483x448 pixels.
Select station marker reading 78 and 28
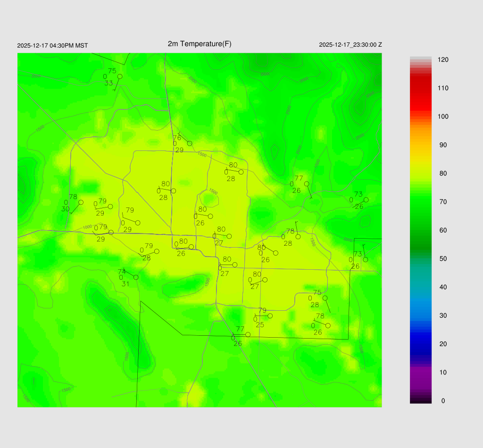(298, 237)
